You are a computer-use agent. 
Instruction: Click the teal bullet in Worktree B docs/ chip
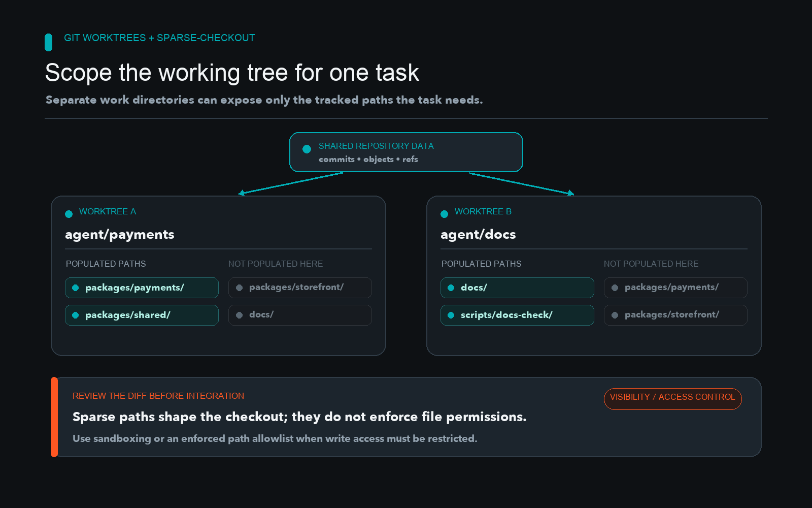pos(451,288)
